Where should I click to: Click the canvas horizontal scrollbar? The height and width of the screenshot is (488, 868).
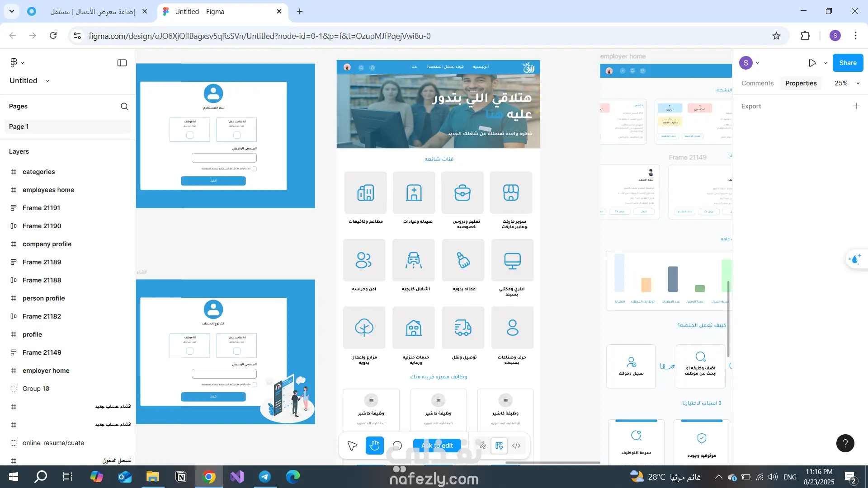coord(552,462)
